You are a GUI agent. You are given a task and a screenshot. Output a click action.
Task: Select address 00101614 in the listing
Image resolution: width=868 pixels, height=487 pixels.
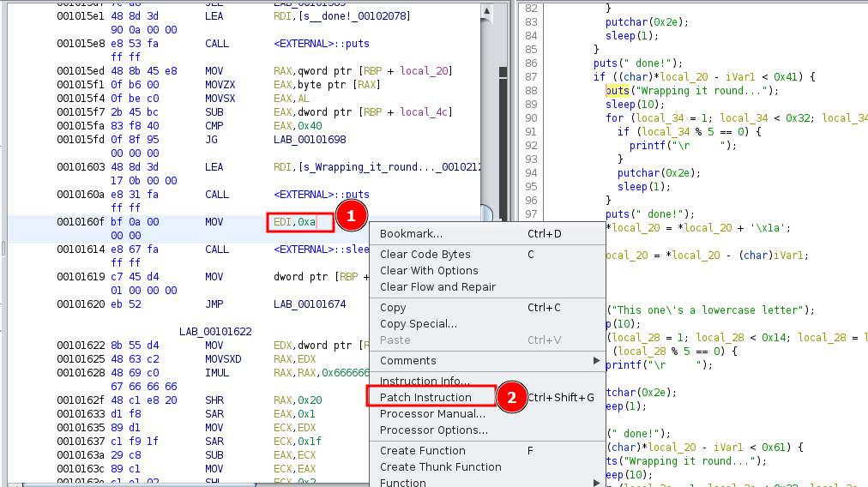pos(81,249)
